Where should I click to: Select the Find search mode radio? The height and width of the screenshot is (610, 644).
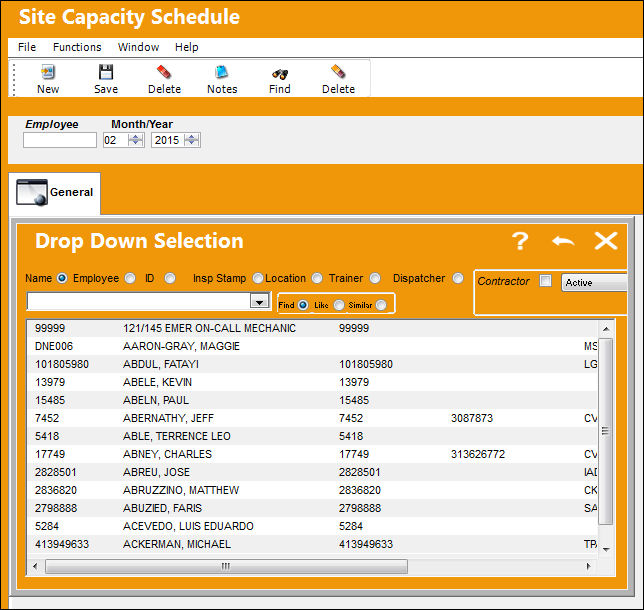click(303, 305)
